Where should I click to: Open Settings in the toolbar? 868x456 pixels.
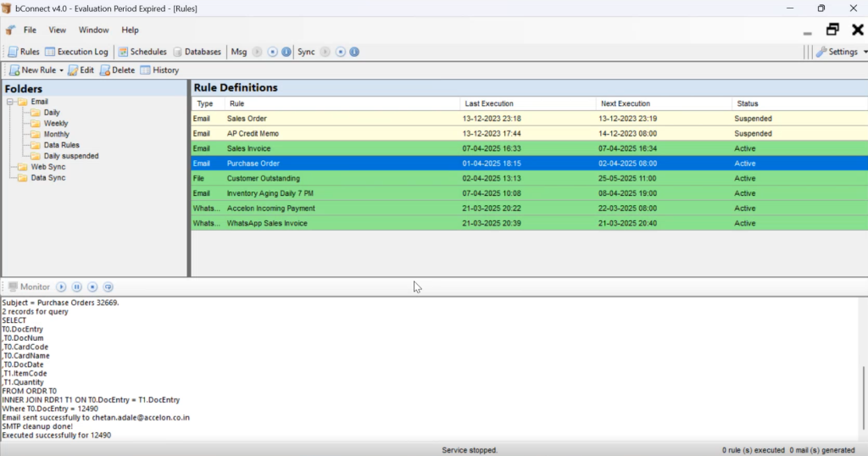pos(837,52)
